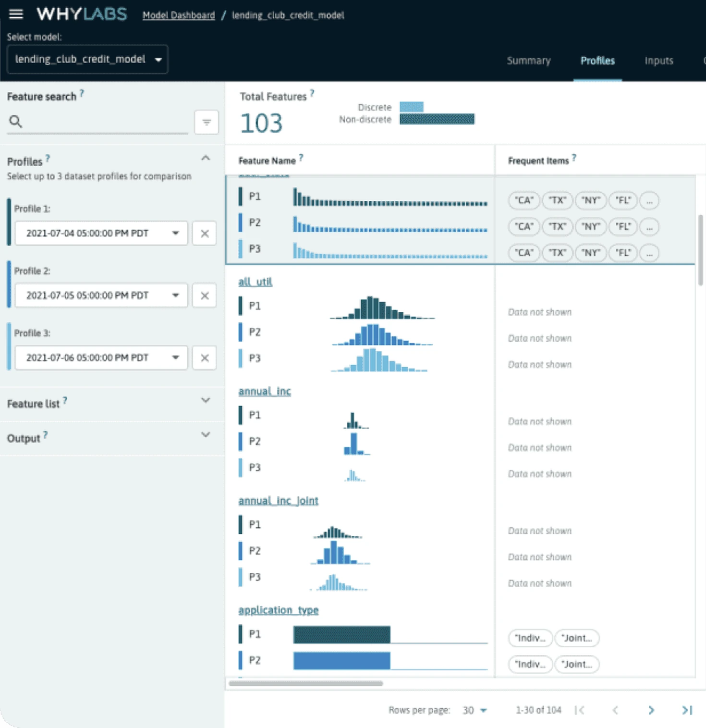The width and height of the screenshot is (706, 728).
Task: Click the "Indiv..." chip in application_type P1
Action: pos(530,638)
